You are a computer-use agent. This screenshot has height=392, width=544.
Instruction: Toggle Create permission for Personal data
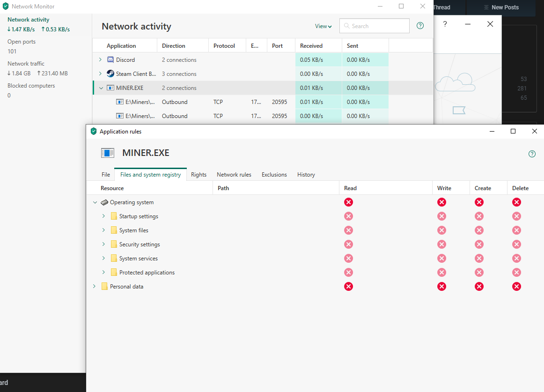tap(479, 287)
